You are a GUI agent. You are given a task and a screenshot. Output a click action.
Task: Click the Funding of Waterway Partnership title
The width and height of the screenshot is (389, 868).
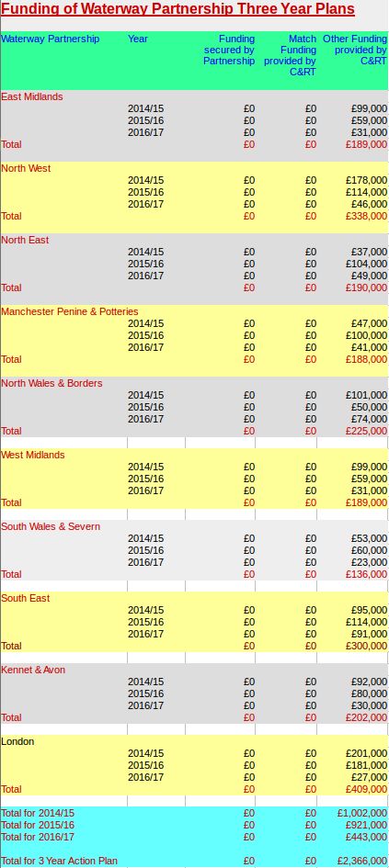coord(177,10)
